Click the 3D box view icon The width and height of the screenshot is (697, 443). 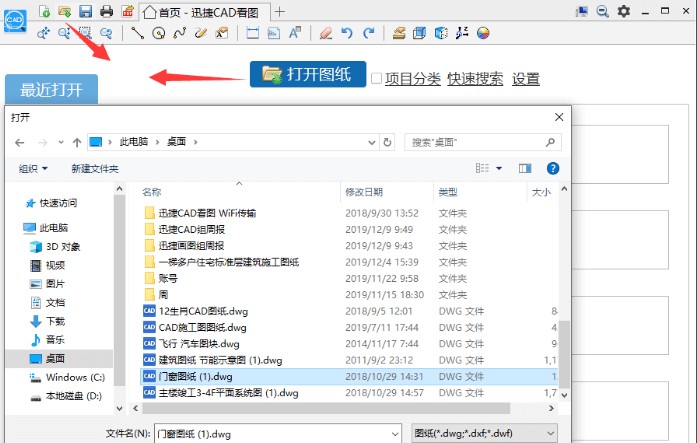[x=419, y=33]
